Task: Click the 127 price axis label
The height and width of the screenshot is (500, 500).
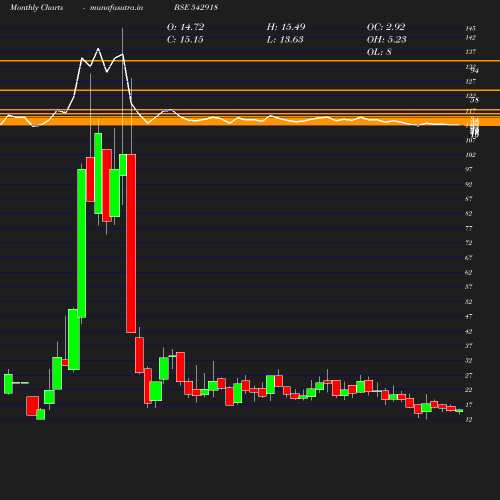Action: point(470,81)
